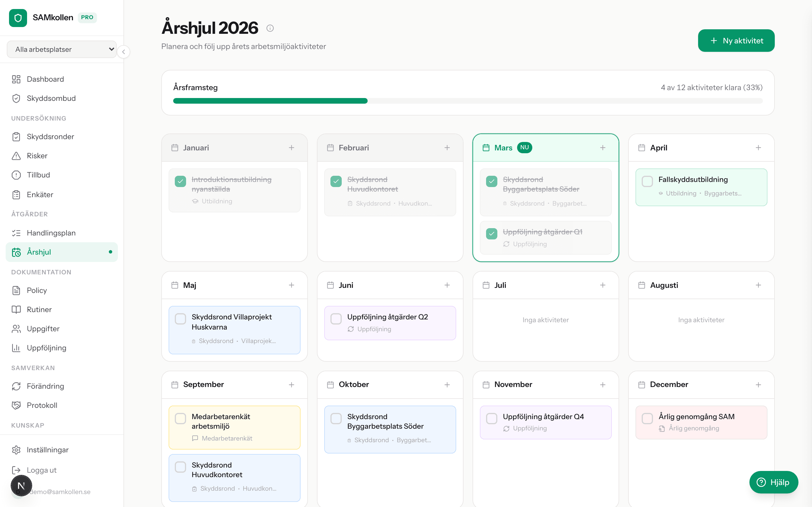Check the Medarbetarenkät arbetsmiljö activity

tap(180, 419)
